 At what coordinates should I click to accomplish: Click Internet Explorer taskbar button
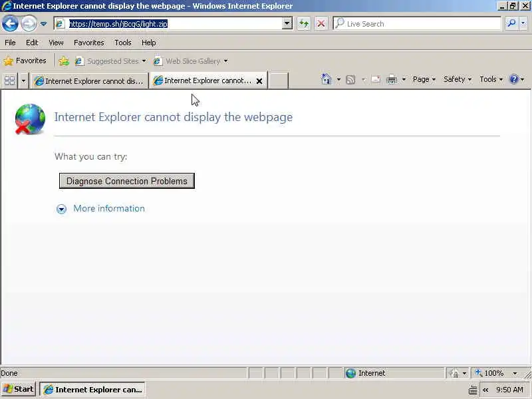pos(92,390)
